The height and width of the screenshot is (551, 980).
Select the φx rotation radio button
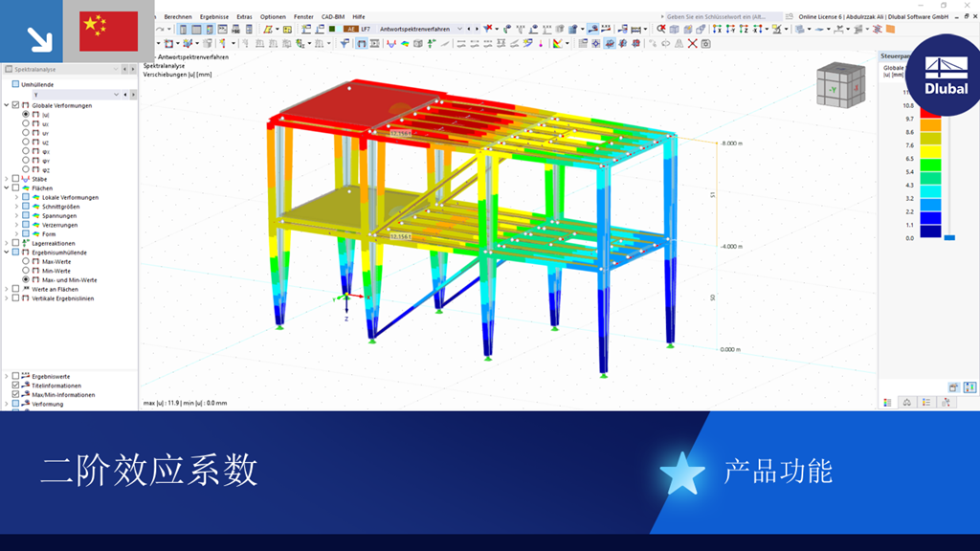pos(26,150)
